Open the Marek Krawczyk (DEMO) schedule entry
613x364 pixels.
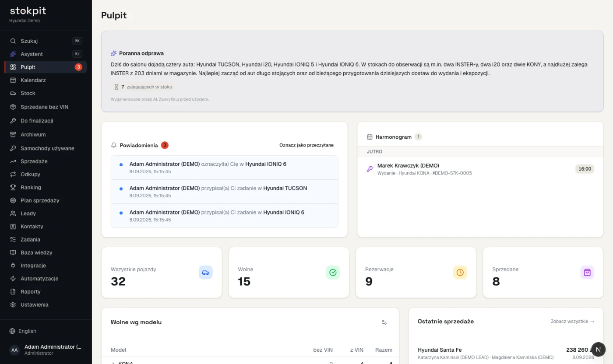[480, 169]
